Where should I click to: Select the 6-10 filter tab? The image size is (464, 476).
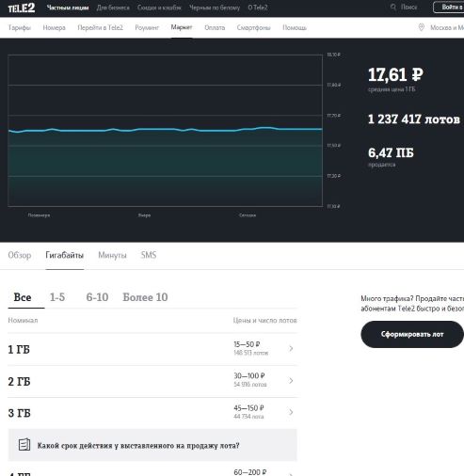(x=97, y=297)
